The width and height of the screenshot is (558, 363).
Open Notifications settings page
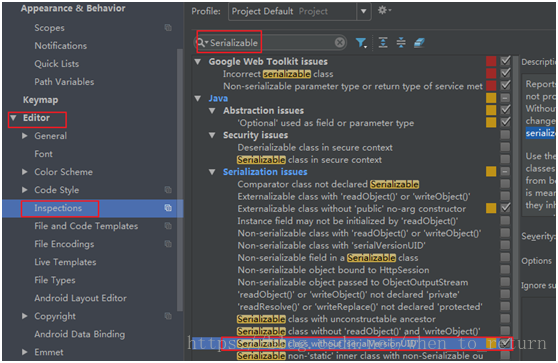[x=60, y=46]
